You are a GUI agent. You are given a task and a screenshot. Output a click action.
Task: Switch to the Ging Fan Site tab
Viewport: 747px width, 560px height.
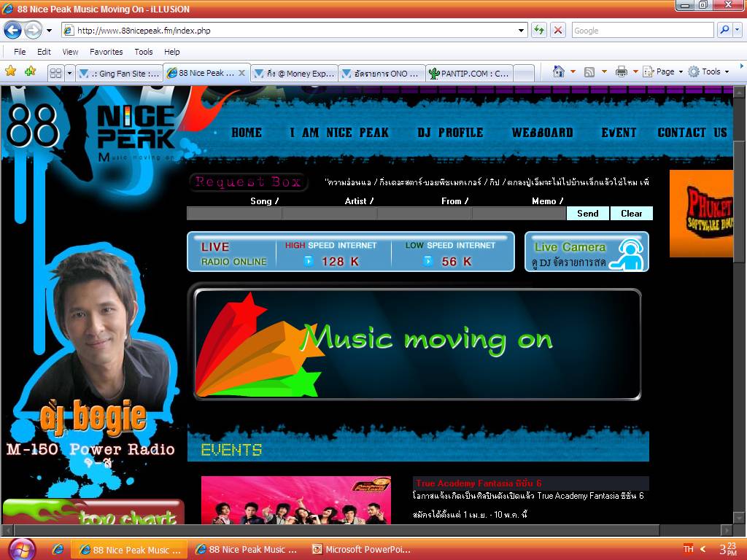[x=119, y=74]
